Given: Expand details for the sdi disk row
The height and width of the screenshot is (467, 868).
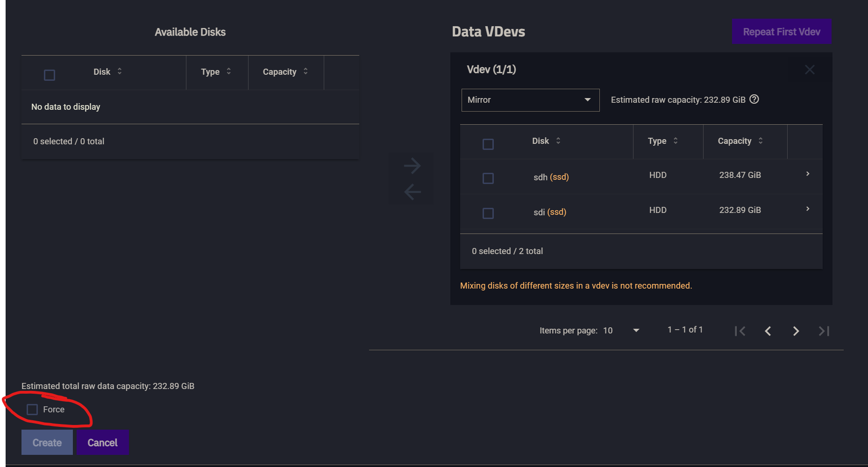Looking at the screenshot, I should (x=808, y=209).
